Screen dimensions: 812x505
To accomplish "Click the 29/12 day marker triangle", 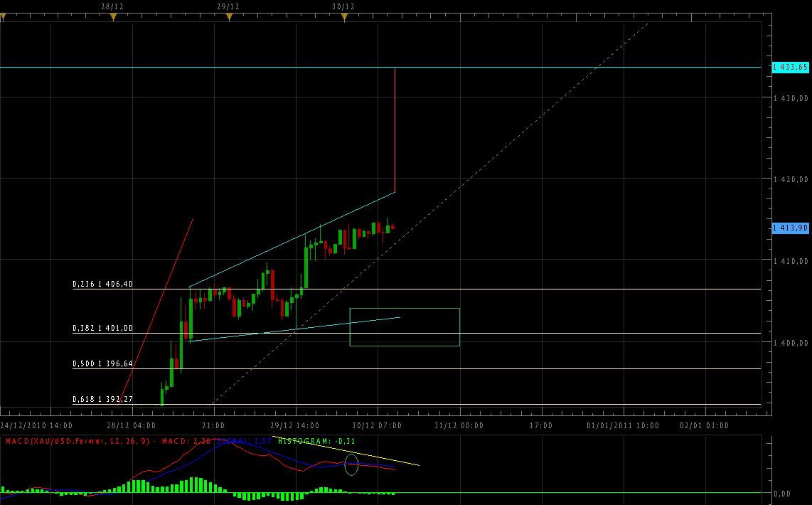I will pos(228,18).
